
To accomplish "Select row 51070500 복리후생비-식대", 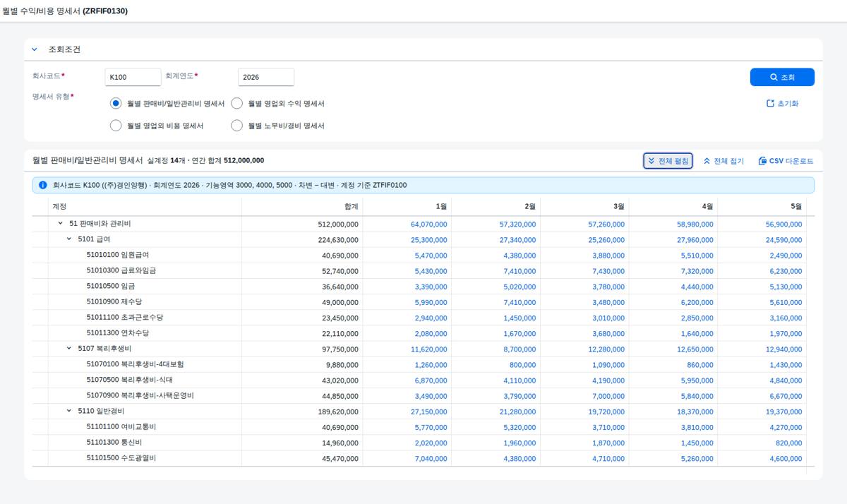I will click(40, 380).
